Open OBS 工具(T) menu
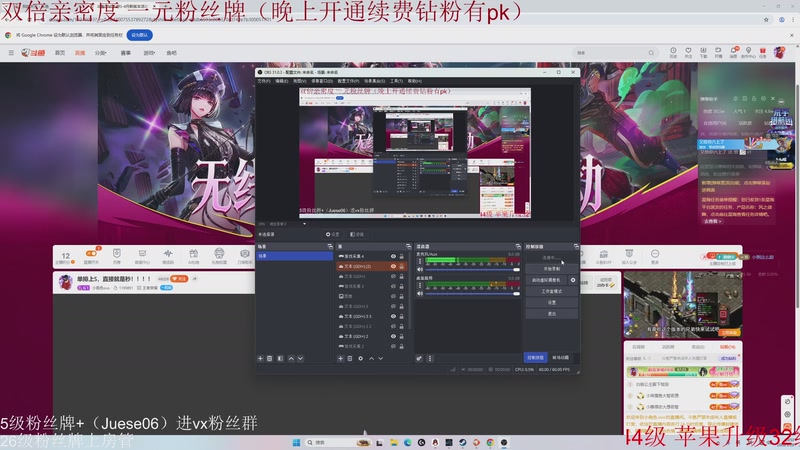Viewport: 800px width, 450px height. (x=396, y=81)
